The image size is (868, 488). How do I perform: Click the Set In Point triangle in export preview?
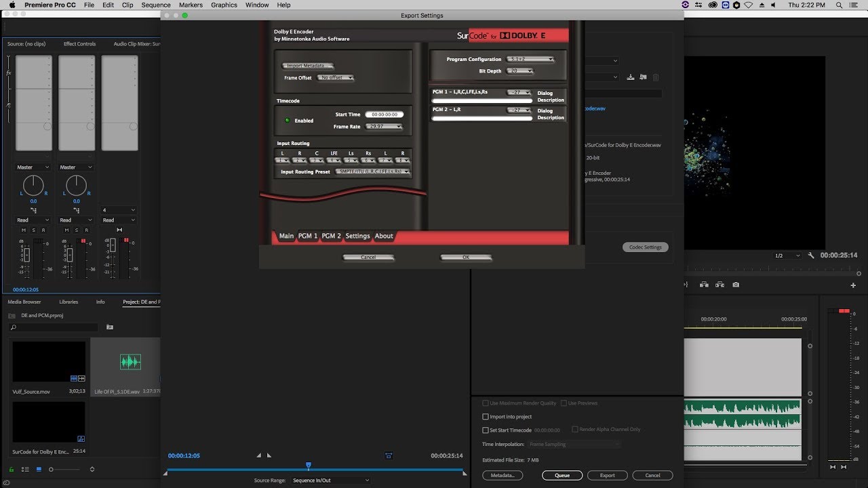coord(258,455)
